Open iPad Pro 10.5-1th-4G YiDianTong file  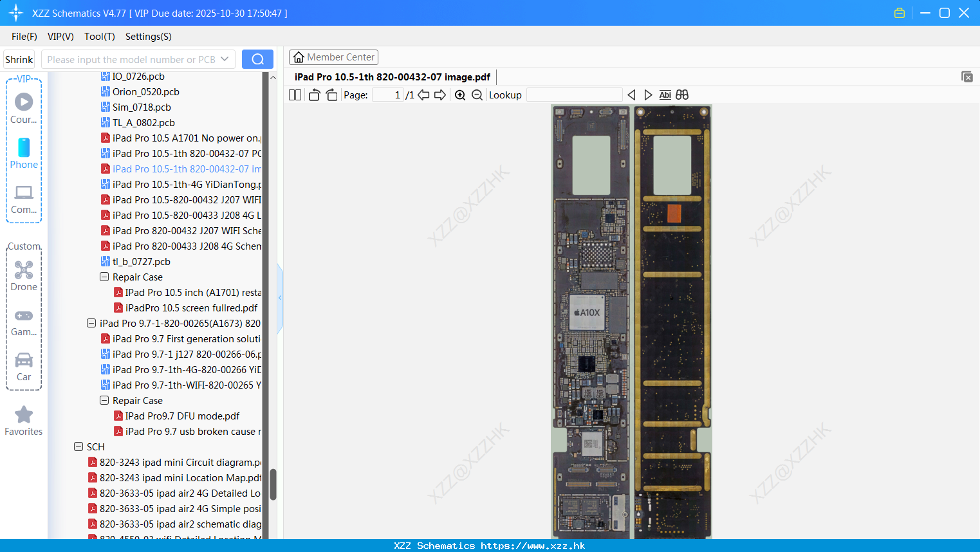(181, 184)
